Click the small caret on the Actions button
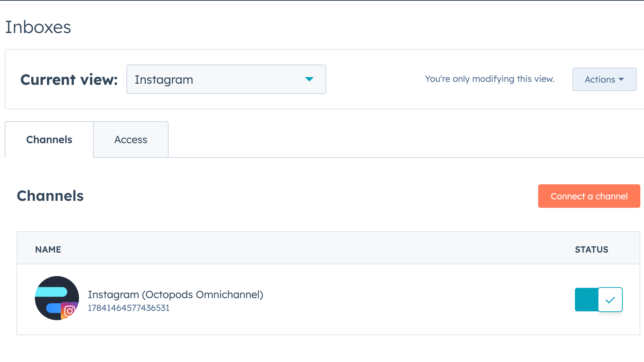 coord(622,79)
